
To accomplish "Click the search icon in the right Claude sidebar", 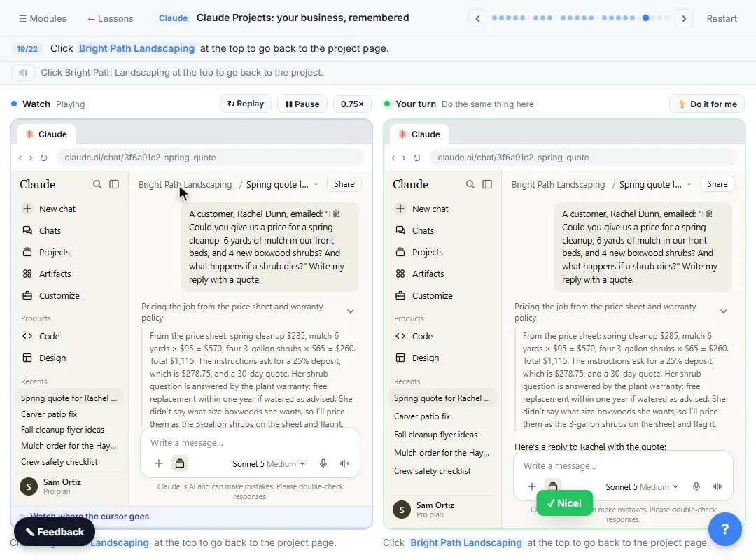I will tap(470, 184).
